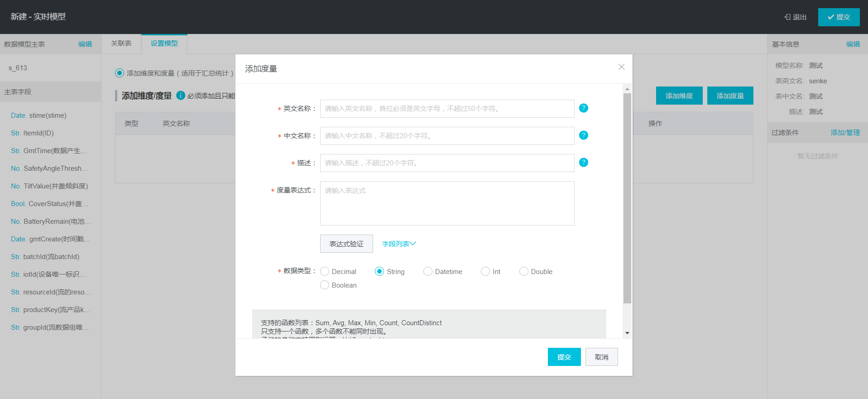
Task: Select the Decimal data type
Action: 325,272
